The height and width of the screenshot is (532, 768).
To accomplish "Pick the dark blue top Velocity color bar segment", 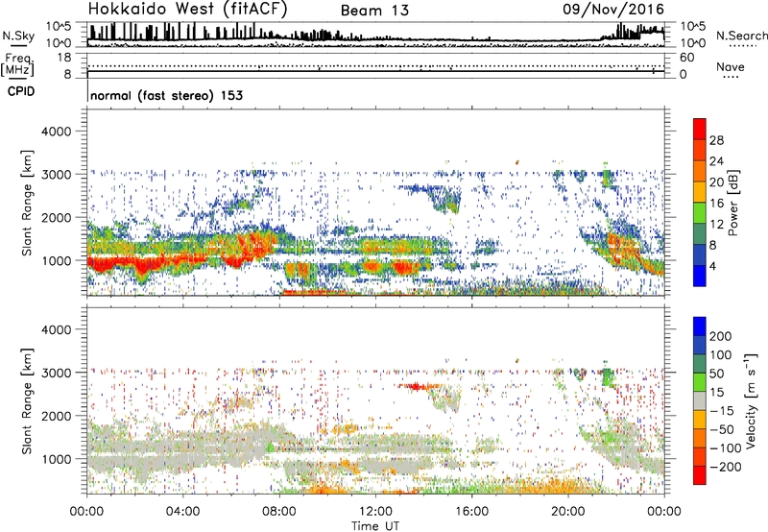I will click(x=700, y=326).
